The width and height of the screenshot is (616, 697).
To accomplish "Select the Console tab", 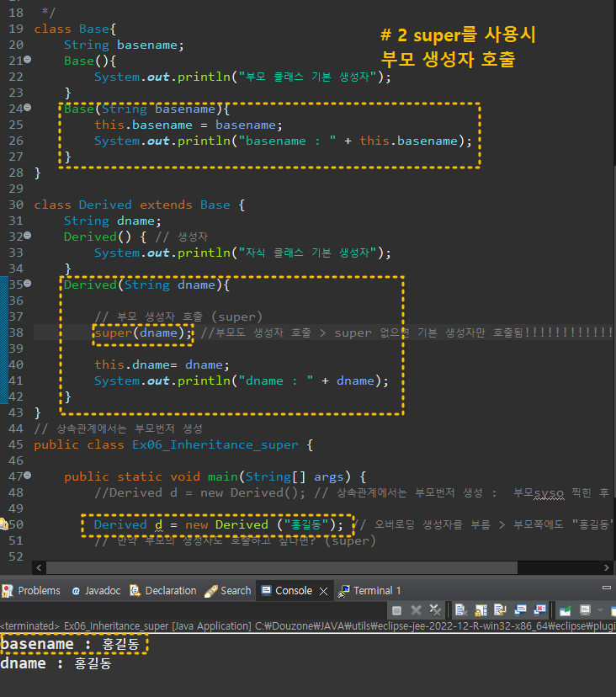I will coord(294,591).
